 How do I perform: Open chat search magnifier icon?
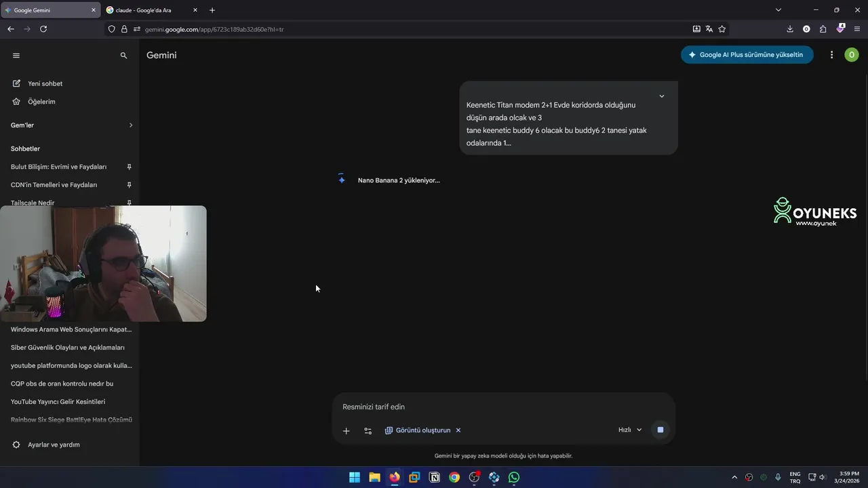pyautogui.click(x=123, y=56)
